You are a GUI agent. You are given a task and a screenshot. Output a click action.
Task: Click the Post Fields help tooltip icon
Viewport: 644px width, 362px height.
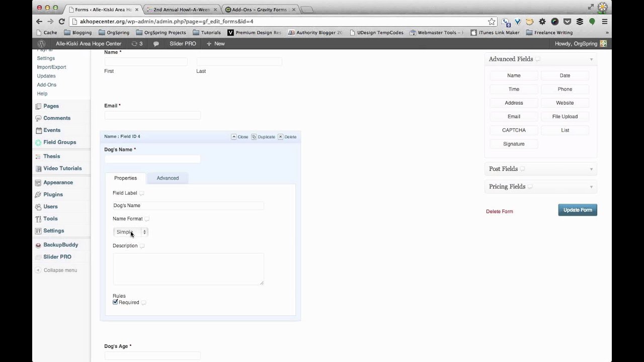(x=522, y=169)
